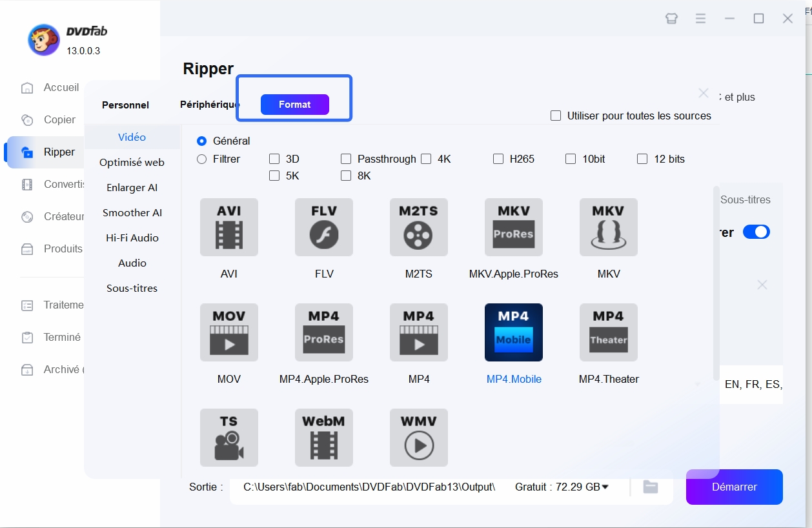812x528 pixels.
Task: Select the Général radio button
Action: tap(202, 141)
